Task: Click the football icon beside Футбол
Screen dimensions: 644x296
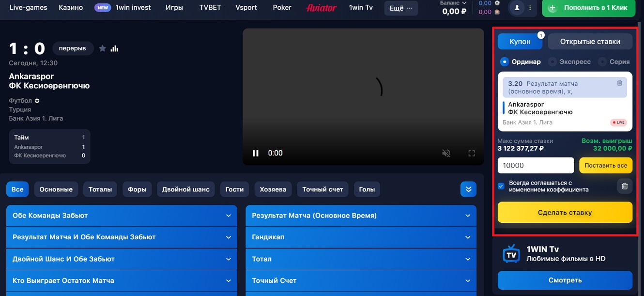Action: point(37,101)
